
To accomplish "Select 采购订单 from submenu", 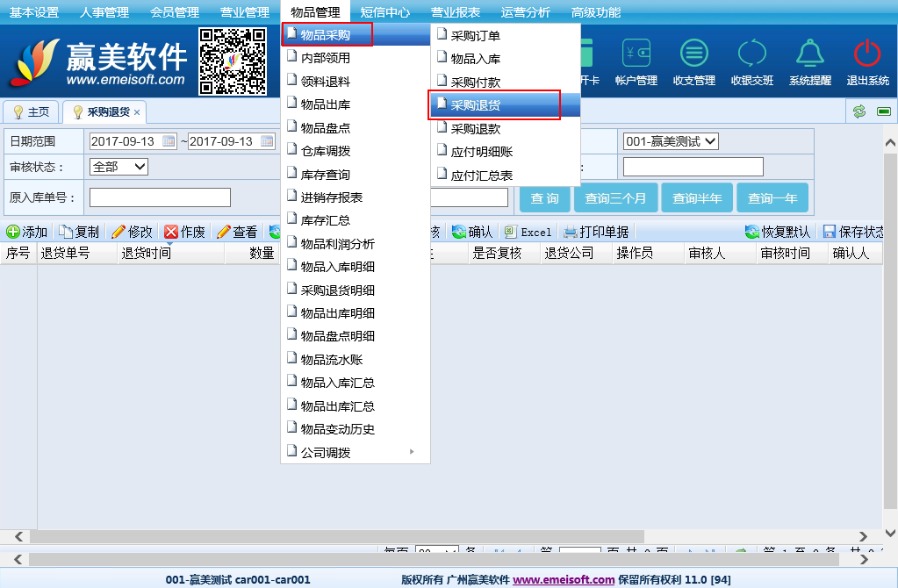I will pos(475,36).
